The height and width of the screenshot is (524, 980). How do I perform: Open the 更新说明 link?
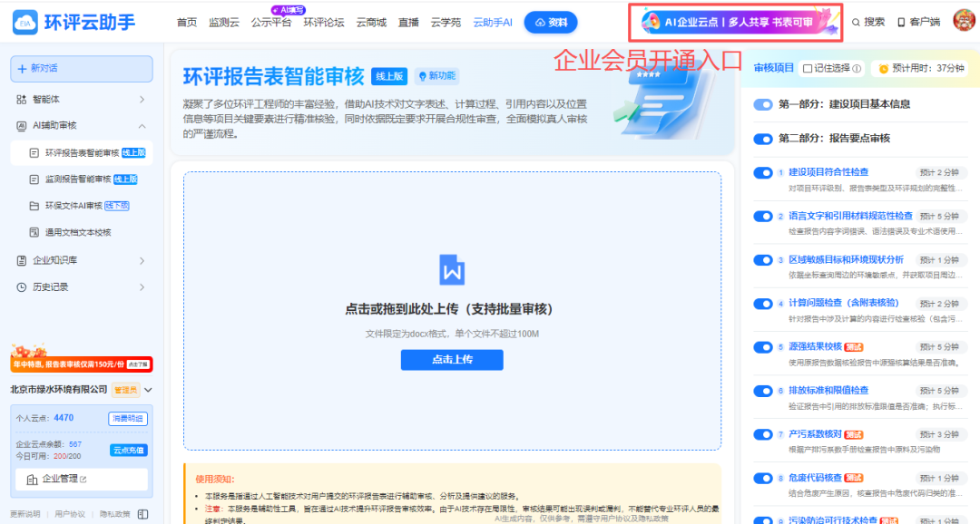(25, 514)
